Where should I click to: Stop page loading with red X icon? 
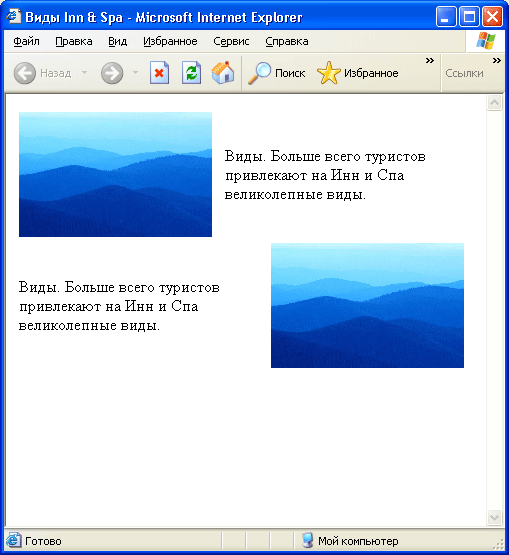coord(159,73)
